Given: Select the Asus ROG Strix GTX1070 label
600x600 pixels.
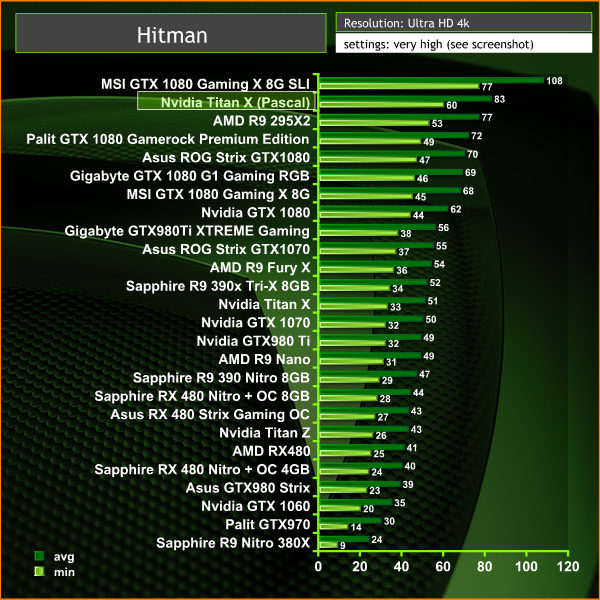Looking at the screenshot, I should (226, 249).
